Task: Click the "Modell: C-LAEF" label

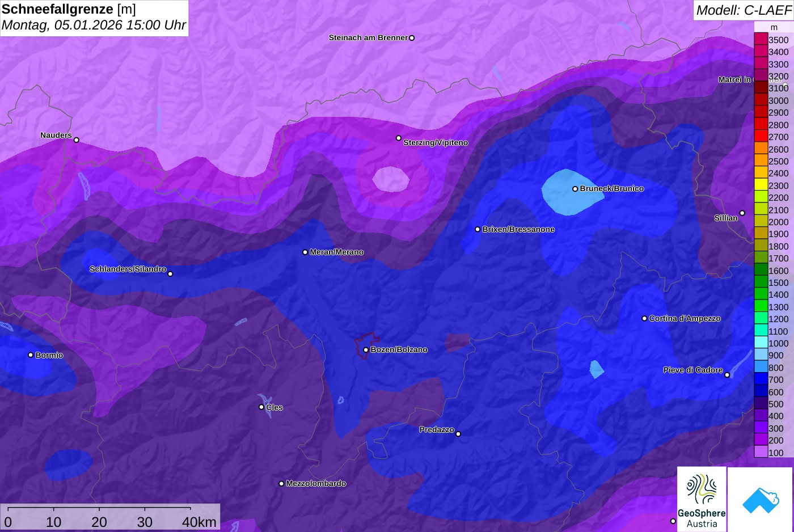Action: pyautogui.click(x=744, y=10)
